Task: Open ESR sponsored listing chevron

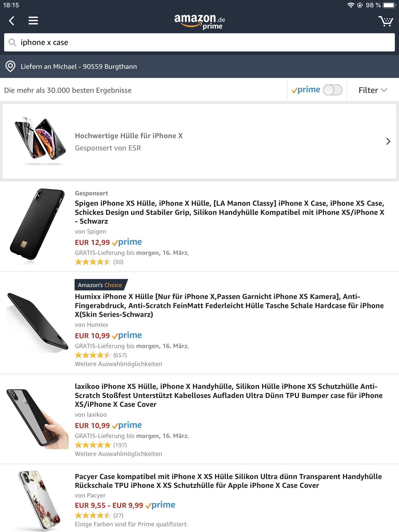Action: [x=388, y=141]
